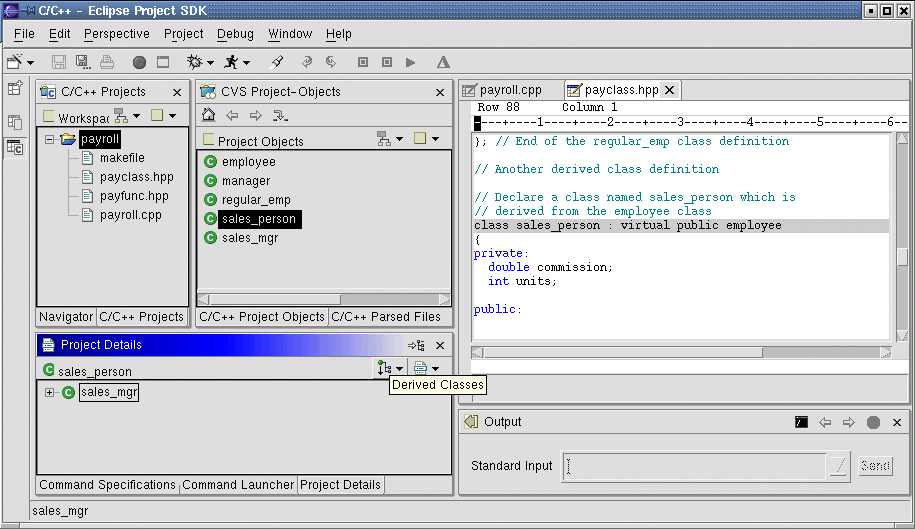Viewport: 915px width, 529px height.
Task: Click the Home icon in CVS Project-Objects
Action: tap(208, 115)
